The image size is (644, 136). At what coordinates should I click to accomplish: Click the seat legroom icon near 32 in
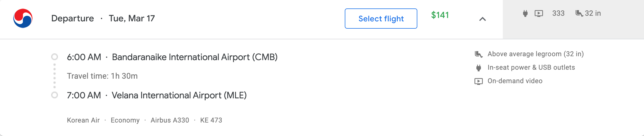coord(579,13)
